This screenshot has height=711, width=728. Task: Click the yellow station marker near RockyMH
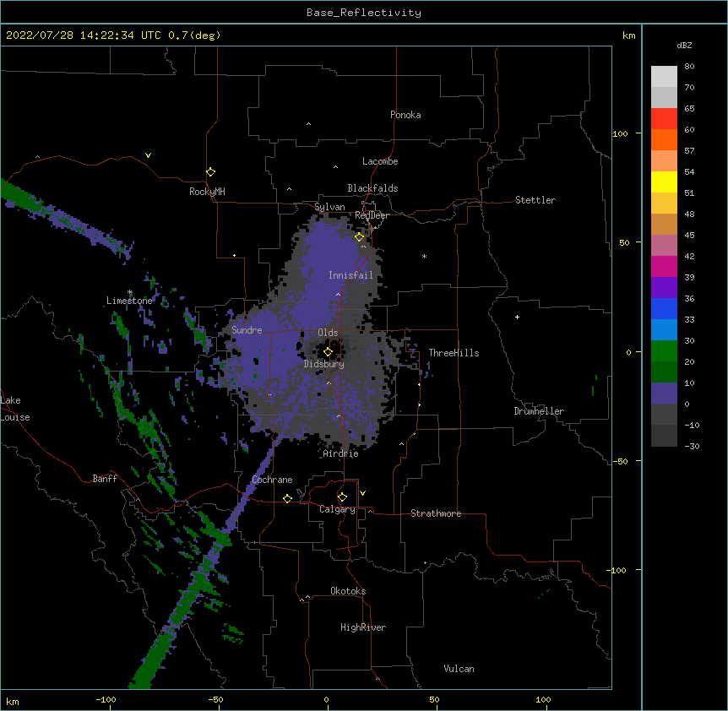click(x=210, y=171)
